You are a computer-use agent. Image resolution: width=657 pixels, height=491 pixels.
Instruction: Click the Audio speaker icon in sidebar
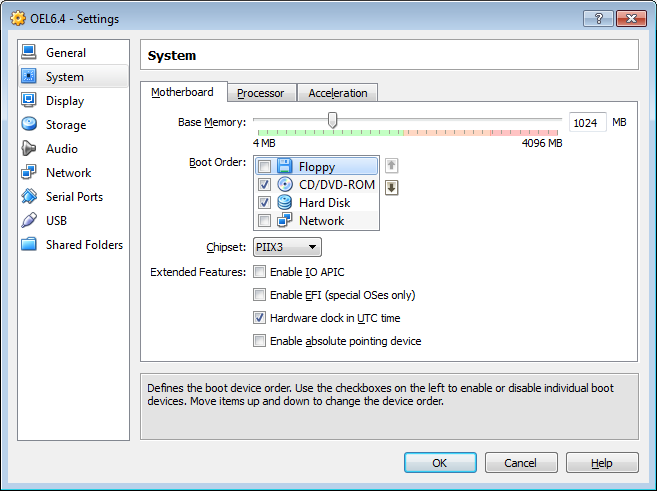click(28, 148)
